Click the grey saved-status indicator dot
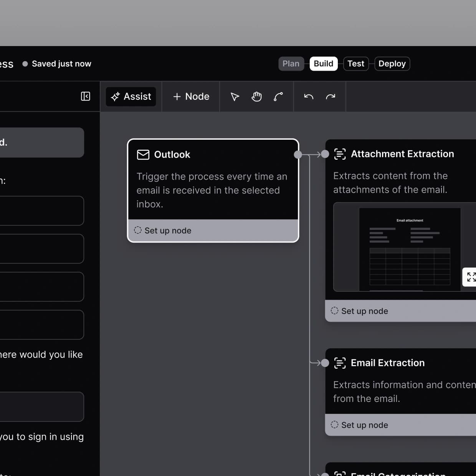The width and height of the screenshot is (476, 476). [25, 64]
